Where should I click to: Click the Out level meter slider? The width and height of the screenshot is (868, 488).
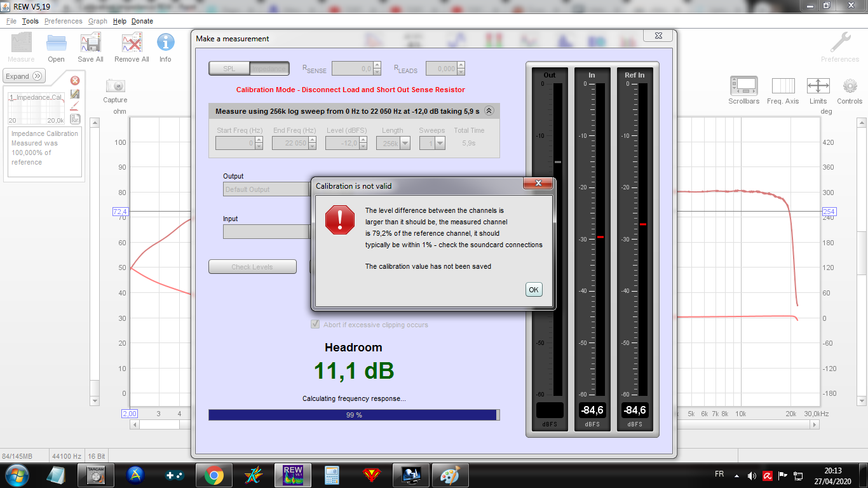pos(558,162)
